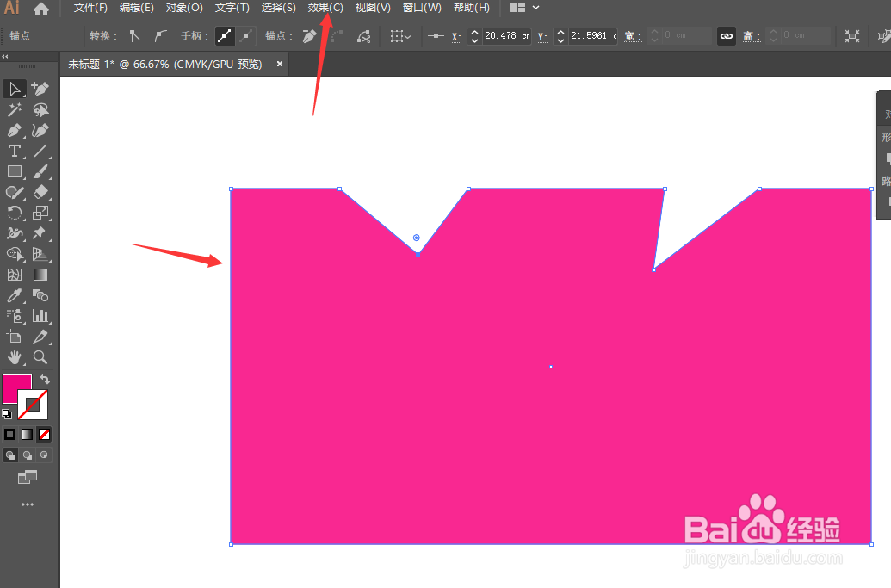Open the workspace switcher dropdown arrow
Viewport: 891px width, 588px height.
(535, 8)
